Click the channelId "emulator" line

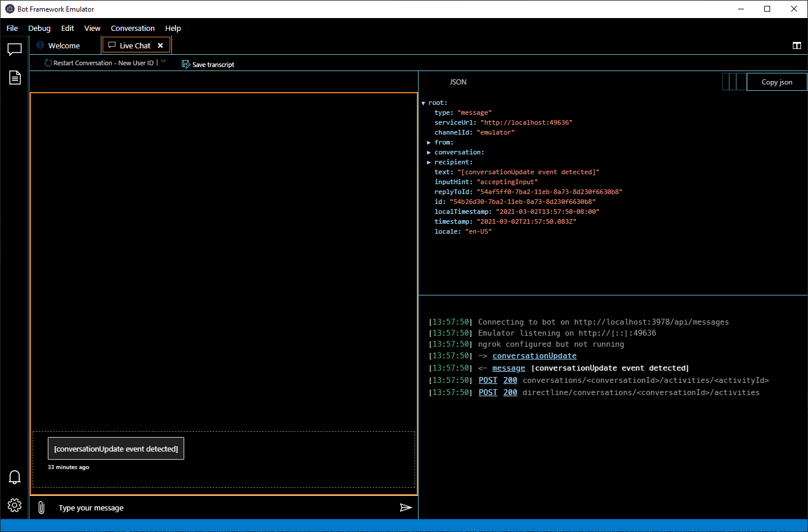[x=475, y=133]
